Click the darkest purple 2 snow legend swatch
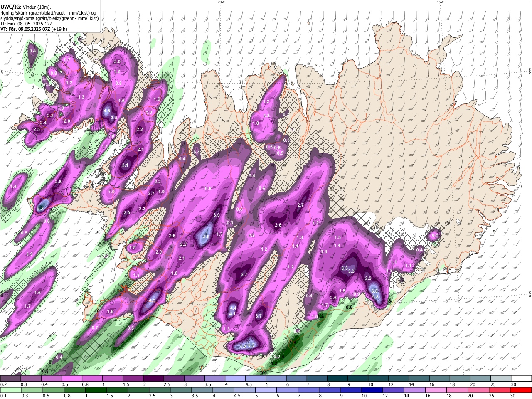The height and width of the screenshot is (399, 532). [153, 378]
